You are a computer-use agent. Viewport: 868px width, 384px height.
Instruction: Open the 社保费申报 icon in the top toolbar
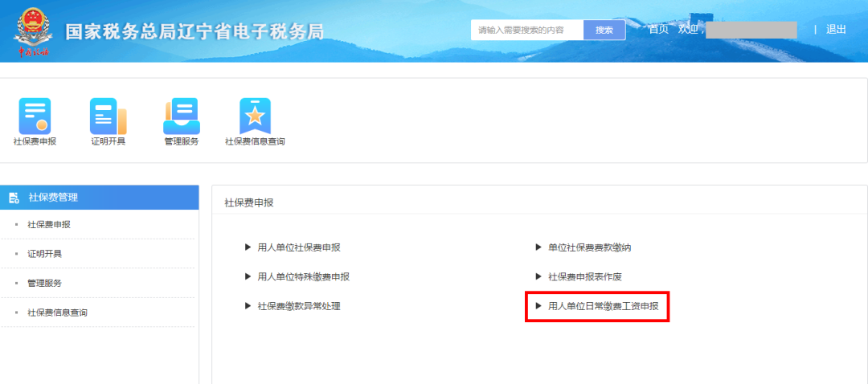click(35, 116)
